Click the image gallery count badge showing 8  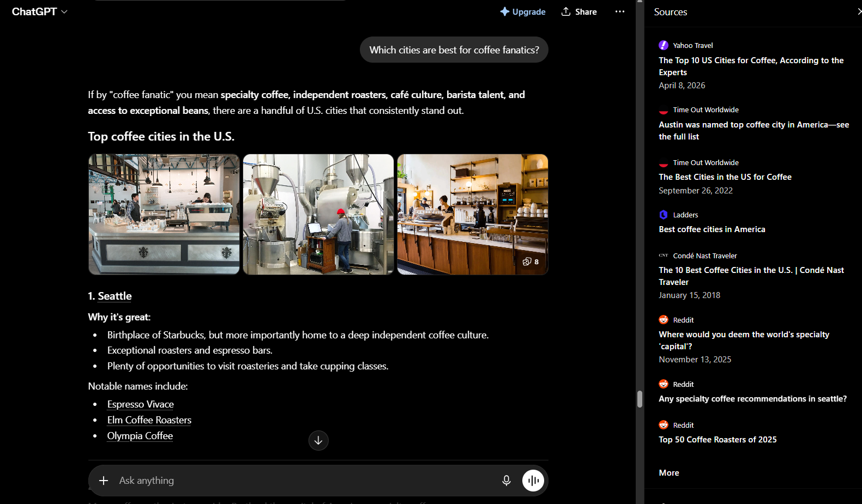pos(531,262)
